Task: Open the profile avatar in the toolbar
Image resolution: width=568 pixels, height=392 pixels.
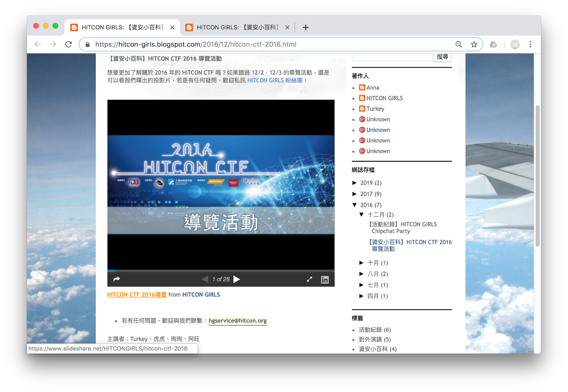Action: pyautogui.click(x=515, y=44)
